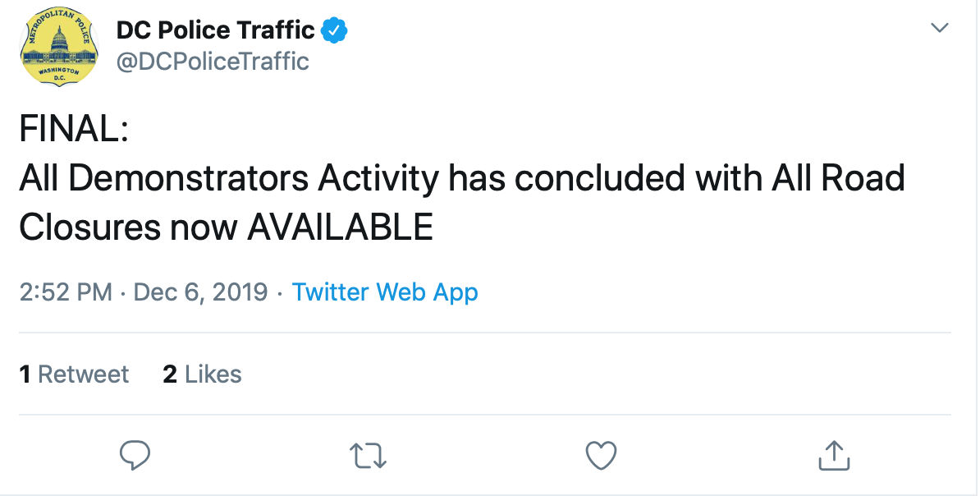Click the tweet text about Road Closures

(462, 202)
